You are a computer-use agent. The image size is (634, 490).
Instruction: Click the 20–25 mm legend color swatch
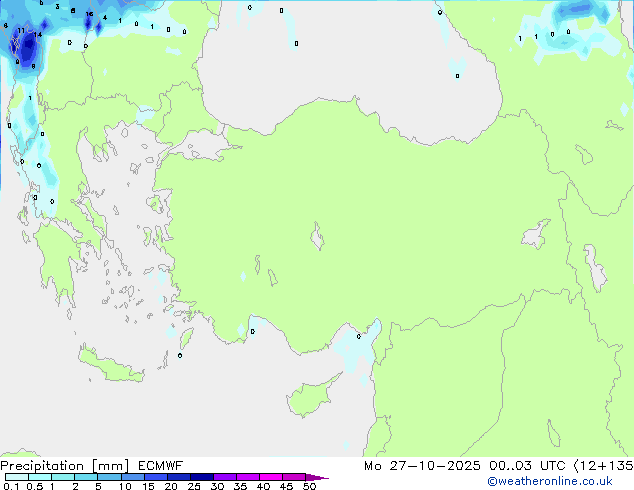(x=178, y=477)
